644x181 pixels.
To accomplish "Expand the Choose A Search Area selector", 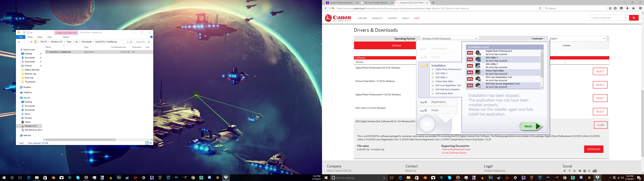I will (609, 18).
